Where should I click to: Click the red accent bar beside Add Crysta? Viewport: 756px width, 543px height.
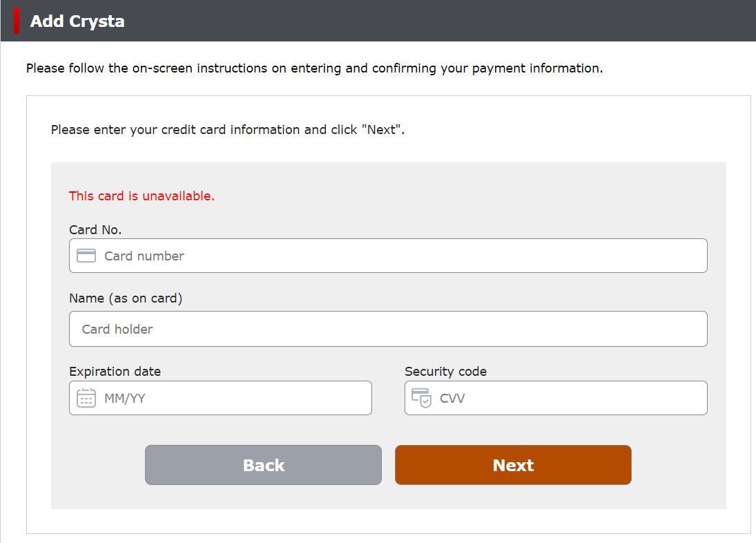tap(17, 21)
